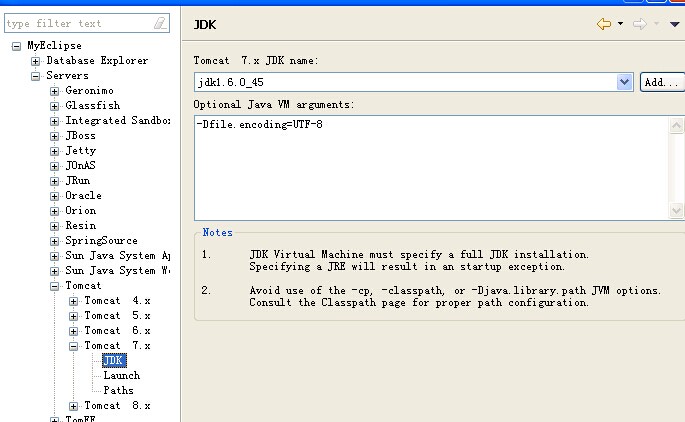
Task: Click the yellow Back navigation arrow
Action: point(604,24)
